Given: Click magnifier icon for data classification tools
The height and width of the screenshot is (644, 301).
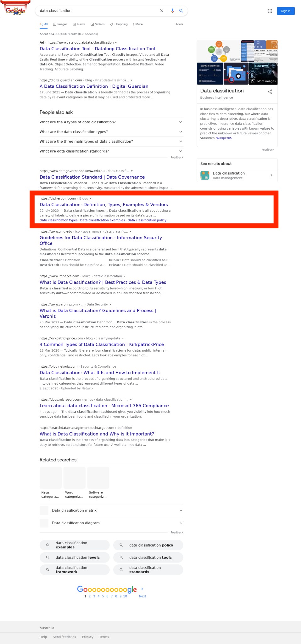Looking at the screenshot, I should 121,557.
